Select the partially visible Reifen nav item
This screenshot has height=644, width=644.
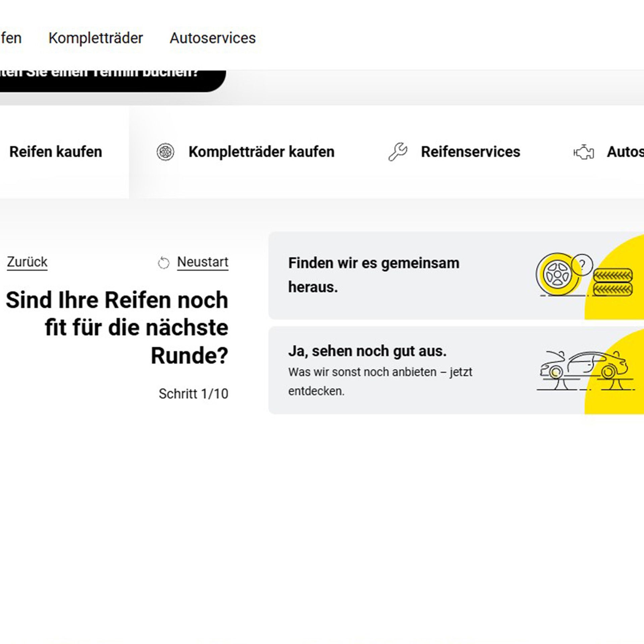click(11, 38)
